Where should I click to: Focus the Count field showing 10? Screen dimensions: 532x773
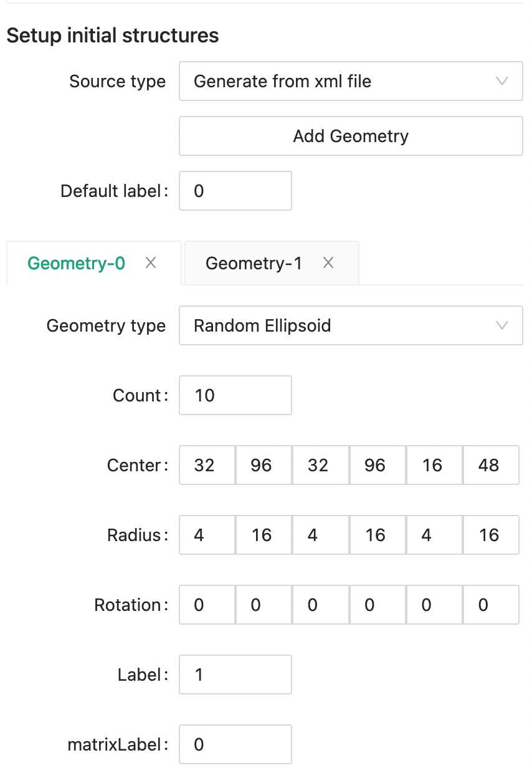pyautogui.click(x=235, y=395)
